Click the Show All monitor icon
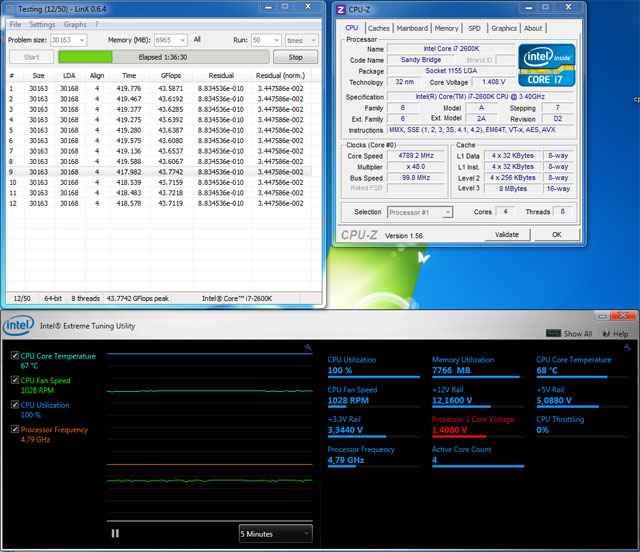640x552 pixels. click(x=553, y=334)
